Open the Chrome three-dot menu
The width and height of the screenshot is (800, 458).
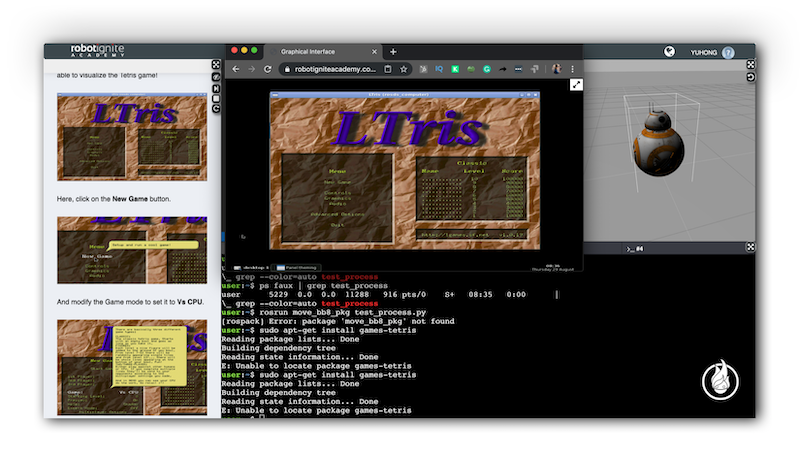point(572,69)
